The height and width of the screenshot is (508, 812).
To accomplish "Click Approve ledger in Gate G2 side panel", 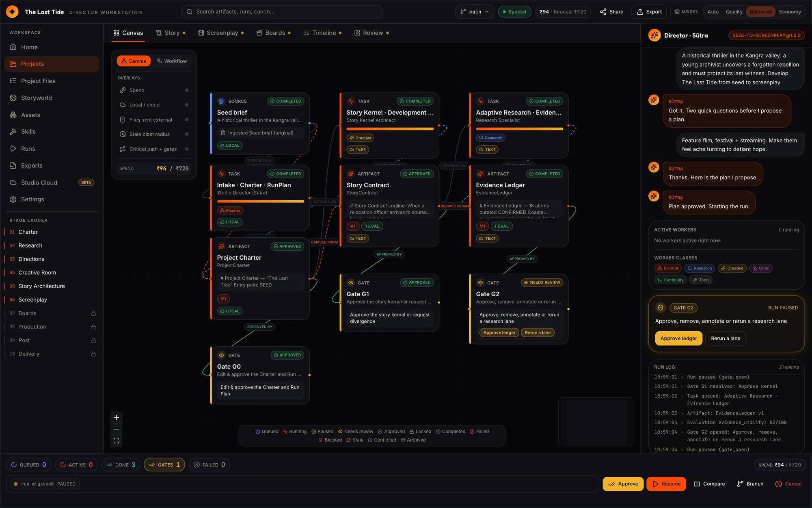I will point(678,339).
